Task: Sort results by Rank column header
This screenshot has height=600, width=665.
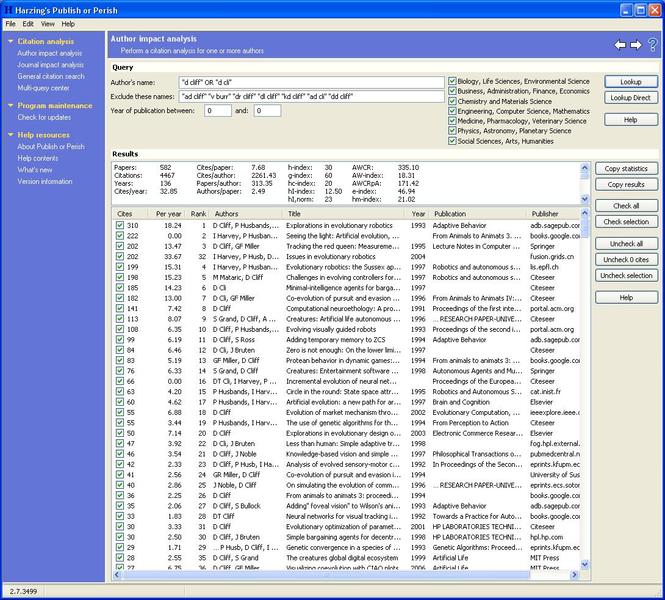Action: coord(197,214)
